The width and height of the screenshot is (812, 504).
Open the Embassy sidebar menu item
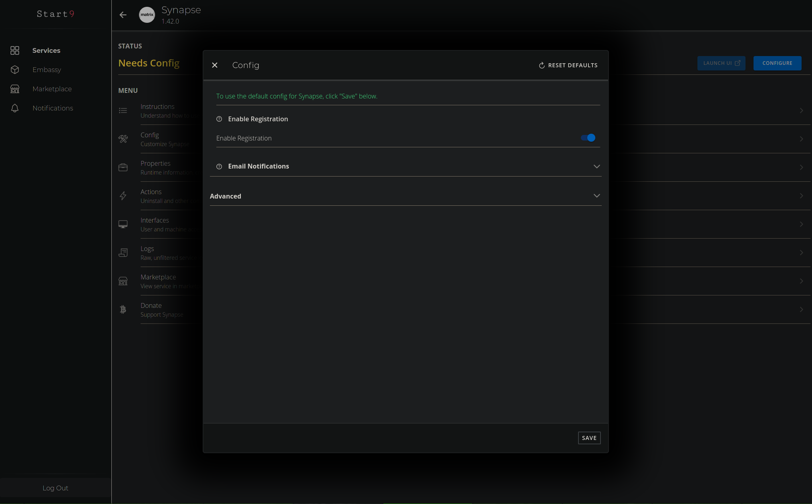tap(47, 70)
